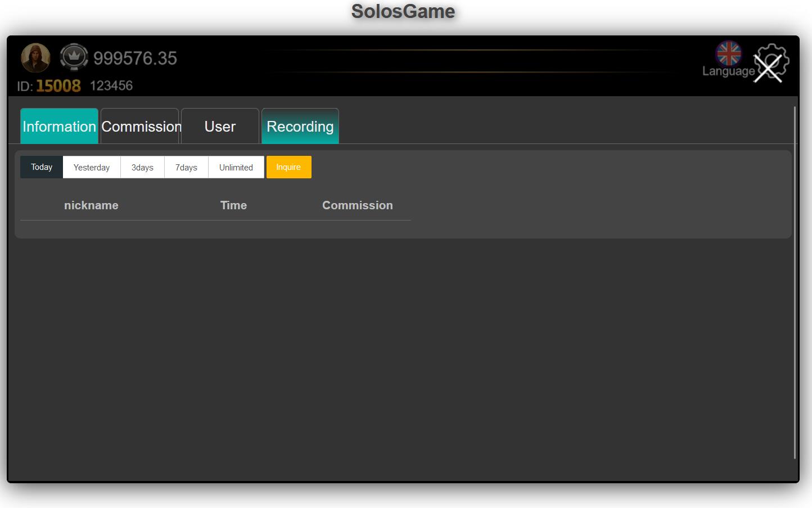Open the User tab
The height and width of the screenshot is (508, 812).
pyautogui.click(x=220, y=126)
